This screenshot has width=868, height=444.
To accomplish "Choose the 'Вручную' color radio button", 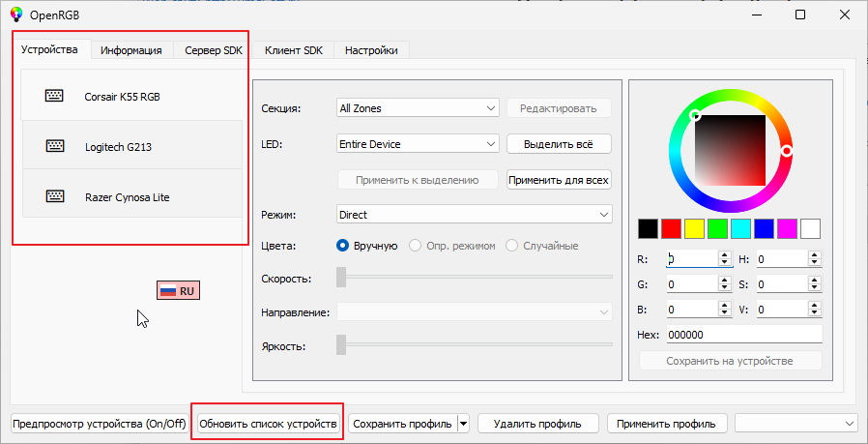I will coord(343,246).
